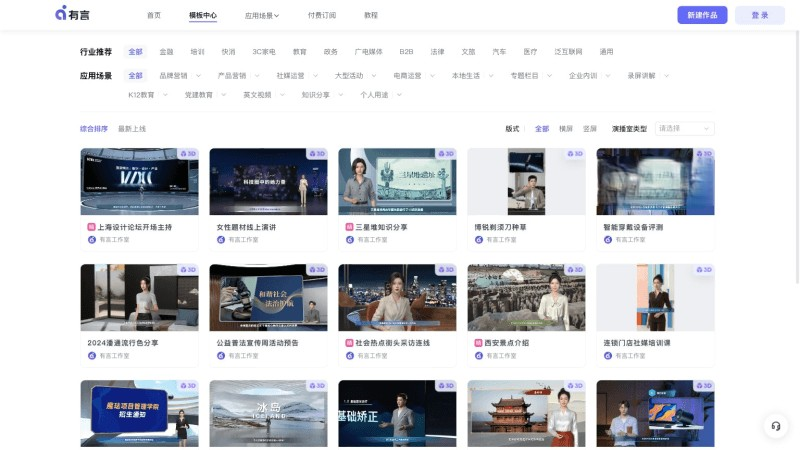
Task: Select 横屏 layout filter
Action: pyautogui.click(x=566, y=129)
